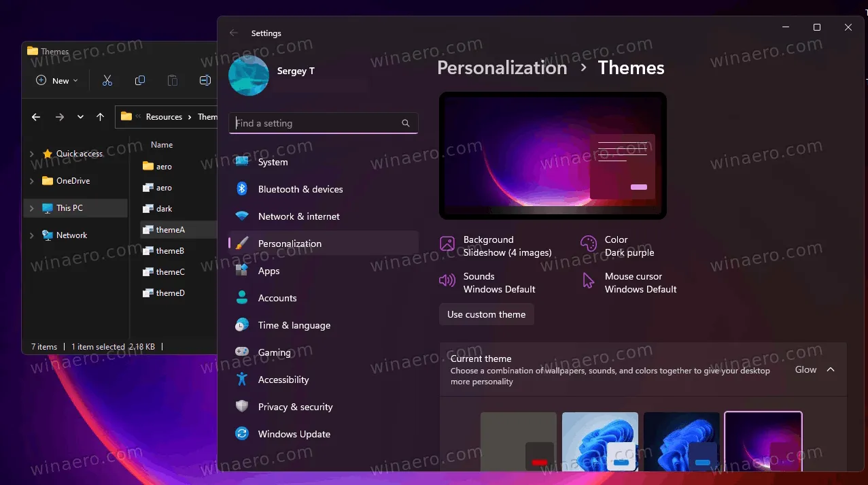Select the themeC file
This screenshot has width=868, height=485.
(x=164, y=272)
